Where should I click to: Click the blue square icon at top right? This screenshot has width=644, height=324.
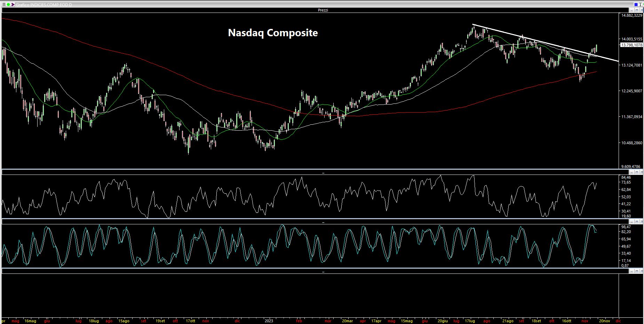pyautogui.click(x=636, y=5)
